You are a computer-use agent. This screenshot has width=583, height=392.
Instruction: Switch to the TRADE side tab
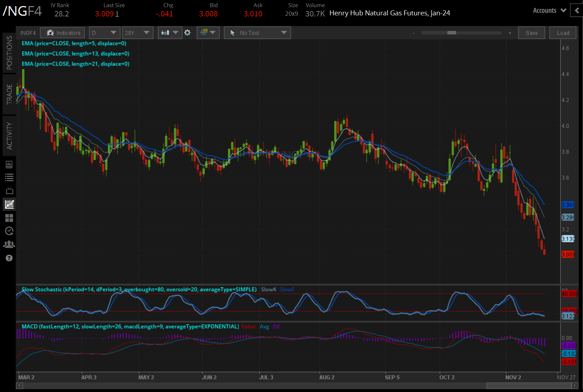[9, 94]
